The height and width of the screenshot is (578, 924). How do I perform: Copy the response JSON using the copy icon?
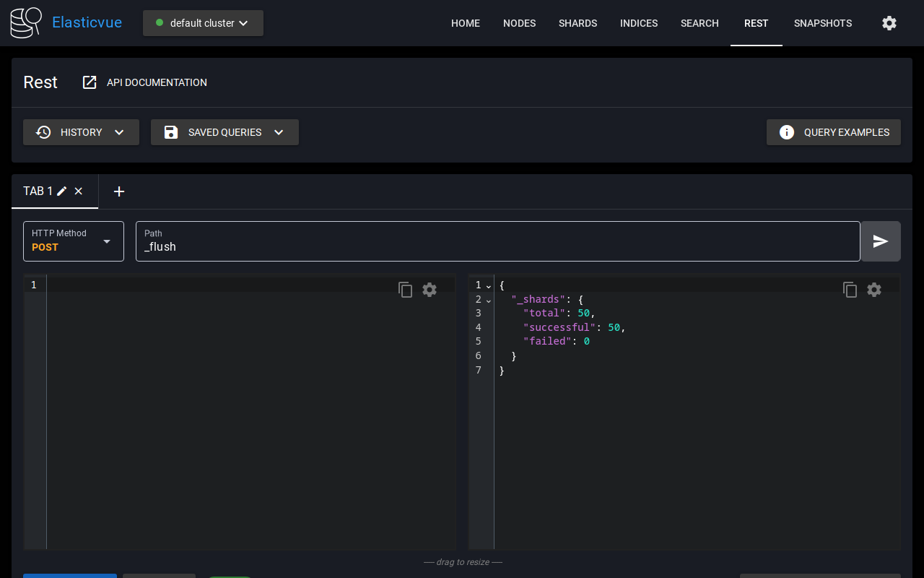pyautogui.click(x=850, y=290)
